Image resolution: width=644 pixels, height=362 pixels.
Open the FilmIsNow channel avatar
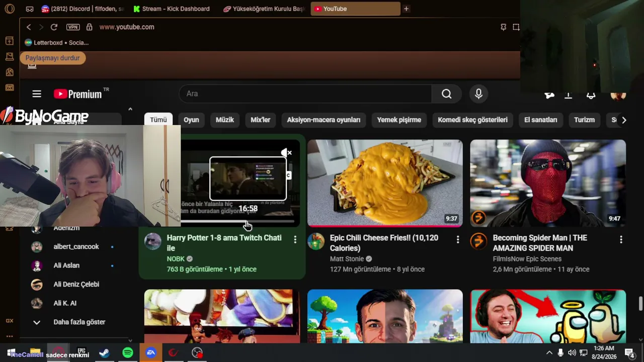478,242
